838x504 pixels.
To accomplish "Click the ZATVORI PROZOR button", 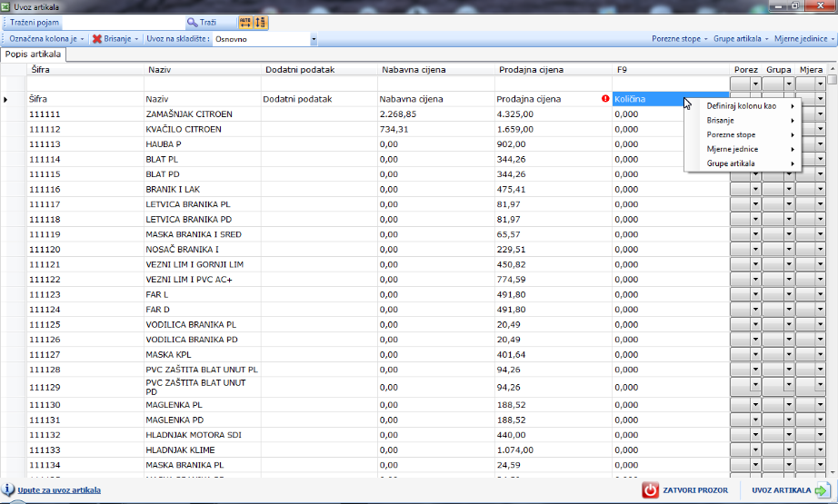I will pos(685,490).
